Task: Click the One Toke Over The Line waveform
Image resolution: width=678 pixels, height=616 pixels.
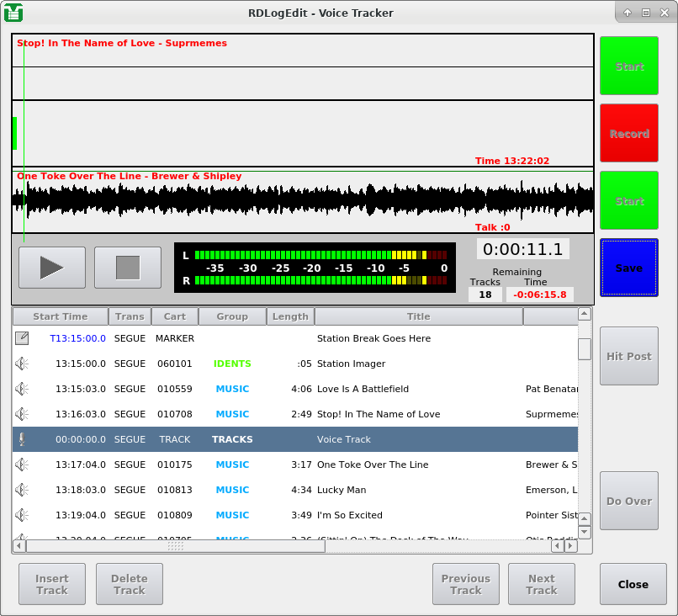Action: (x=303, y=200)
